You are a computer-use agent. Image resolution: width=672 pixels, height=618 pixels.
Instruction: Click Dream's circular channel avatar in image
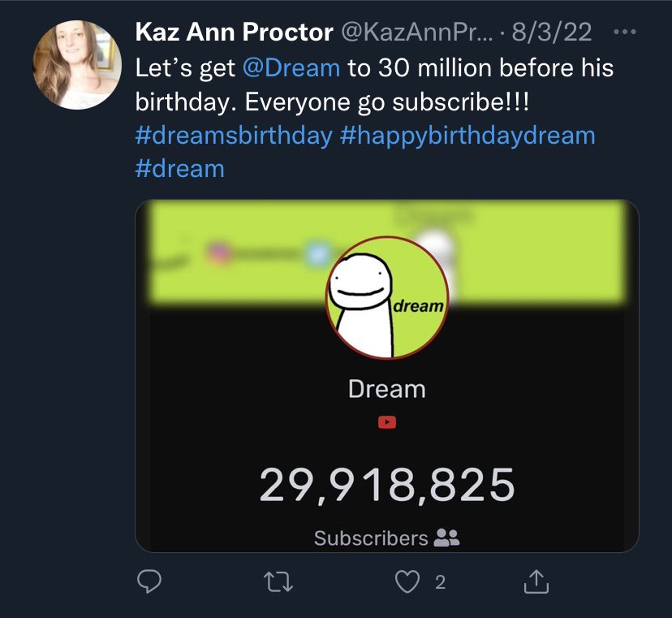387,297
